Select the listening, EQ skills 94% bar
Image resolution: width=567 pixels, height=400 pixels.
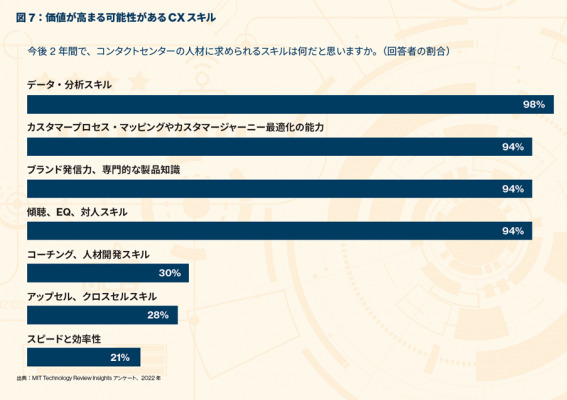pyautogui.click(x=280, y=231)
